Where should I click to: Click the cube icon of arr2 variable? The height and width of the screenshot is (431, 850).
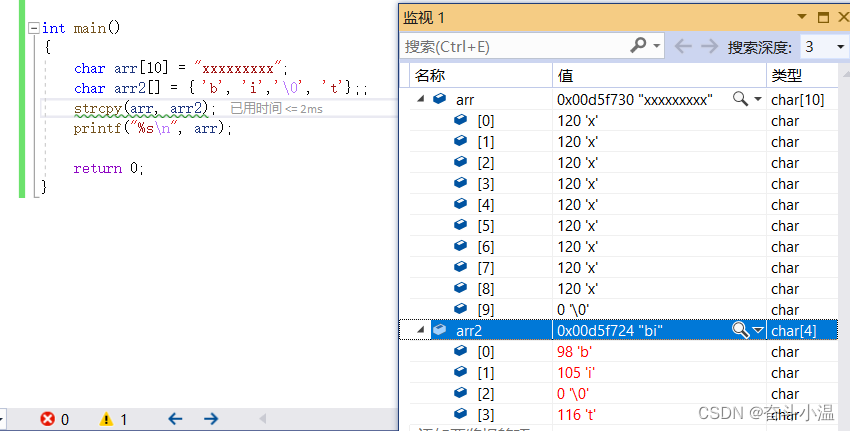pos(440,330)
